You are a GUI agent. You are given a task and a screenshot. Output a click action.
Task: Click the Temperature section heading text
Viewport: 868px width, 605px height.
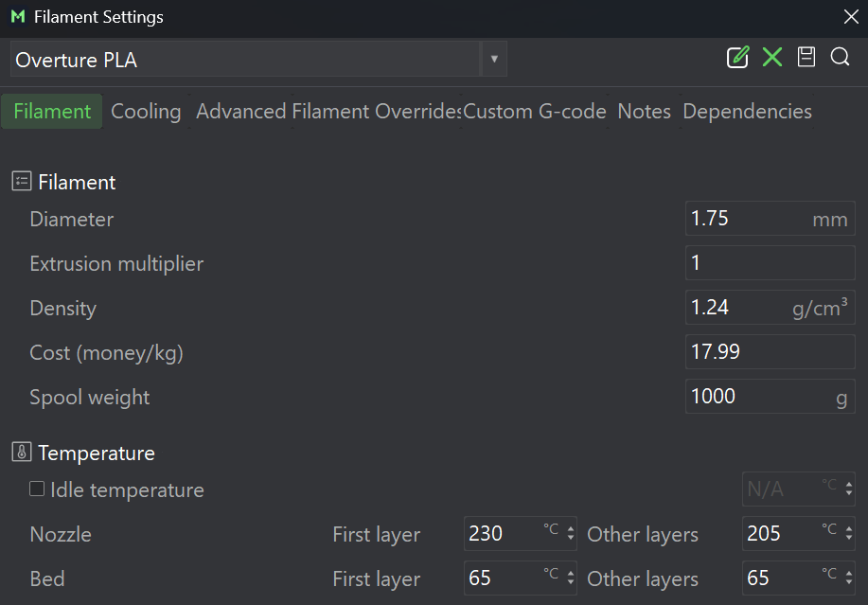97,453
